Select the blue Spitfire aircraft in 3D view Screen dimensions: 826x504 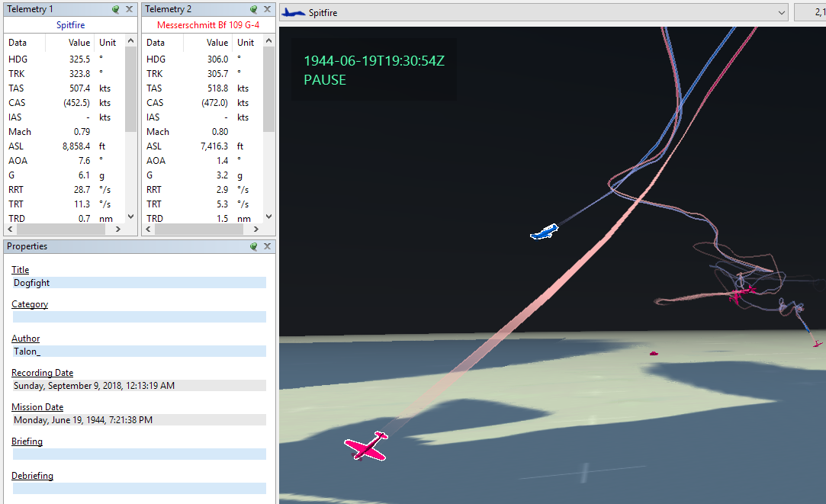544,232
